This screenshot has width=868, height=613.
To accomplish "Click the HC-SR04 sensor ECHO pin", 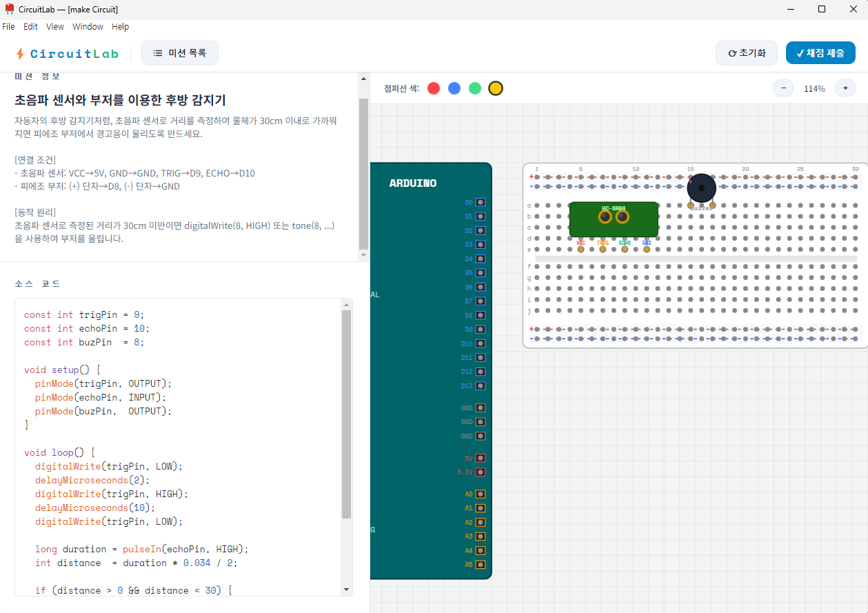I will pos(625,249).
